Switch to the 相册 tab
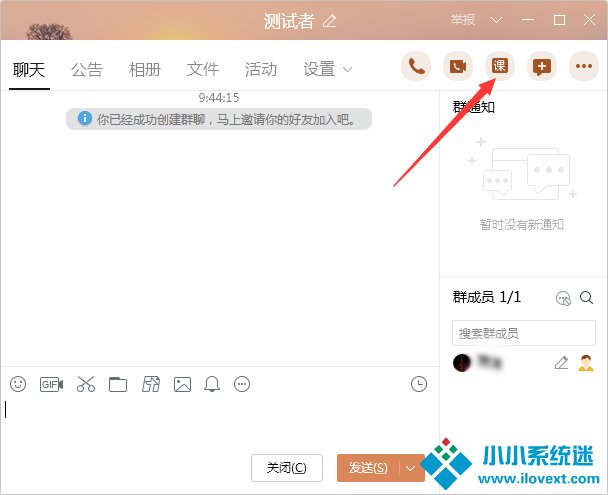Viewport: 608px width, 495px height. click(x=145, y=69)
